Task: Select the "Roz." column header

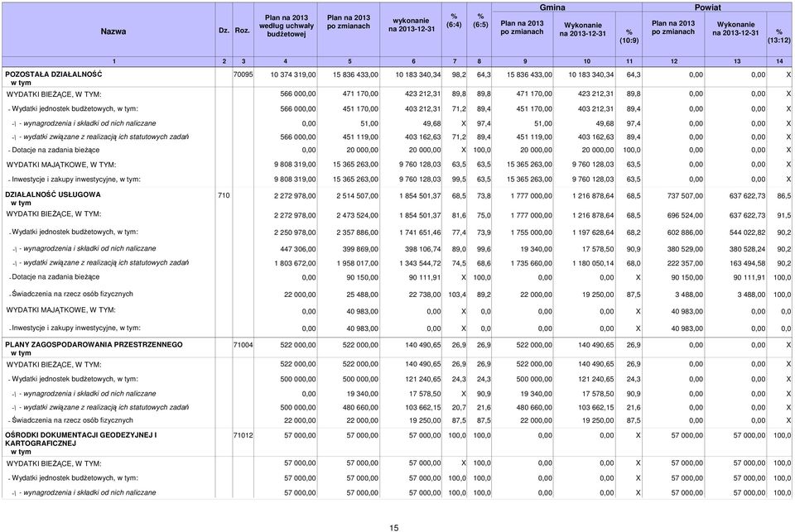Action: (x=243, y=31)
